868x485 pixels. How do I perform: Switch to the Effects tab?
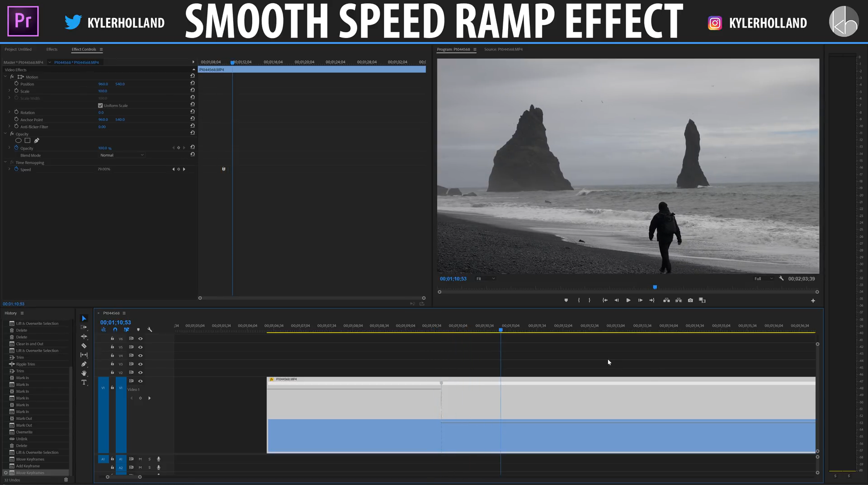point(52,49)
